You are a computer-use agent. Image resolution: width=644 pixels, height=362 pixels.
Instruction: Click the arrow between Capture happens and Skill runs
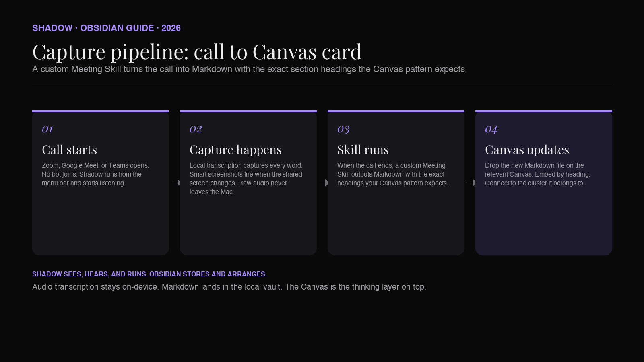point(323,183)
